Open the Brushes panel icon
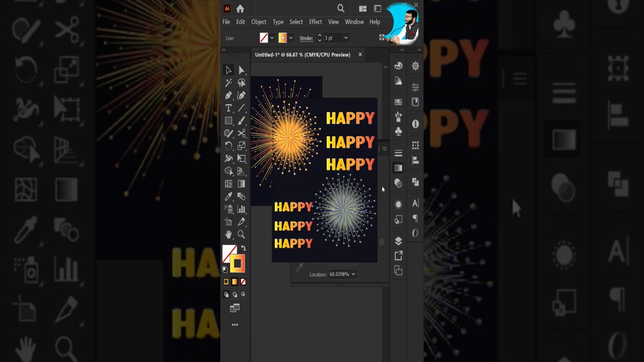Image resolution: width=644 pixels, height=362 pixels. [398, 117]
